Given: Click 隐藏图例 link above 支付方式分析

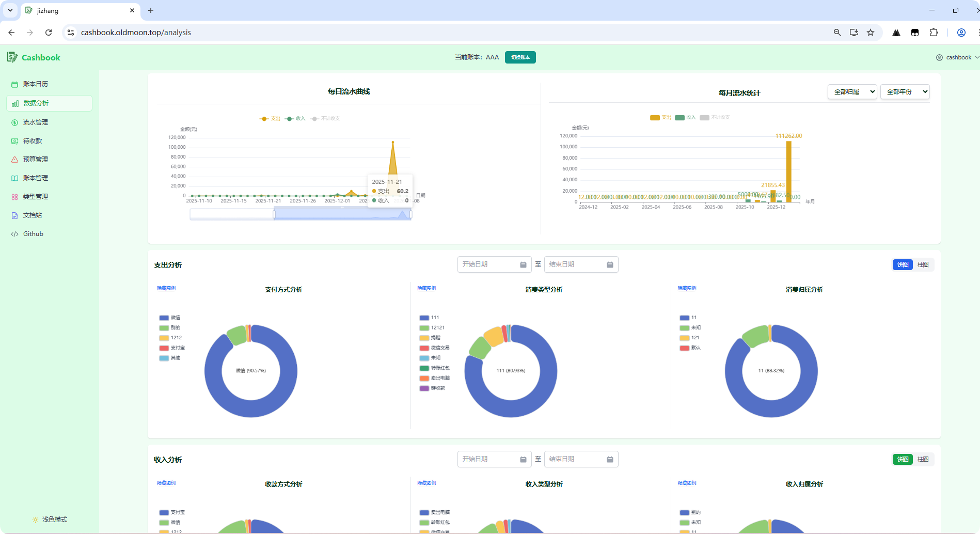Looking at the screenshot, I should (166, 288).
